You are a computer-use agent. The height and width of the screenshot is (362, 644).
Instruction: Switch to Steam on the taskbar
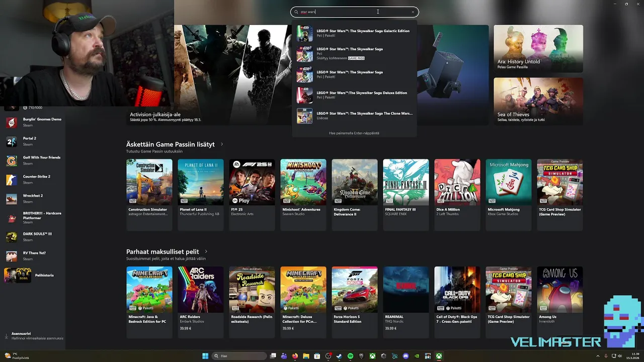click(339, 356)
